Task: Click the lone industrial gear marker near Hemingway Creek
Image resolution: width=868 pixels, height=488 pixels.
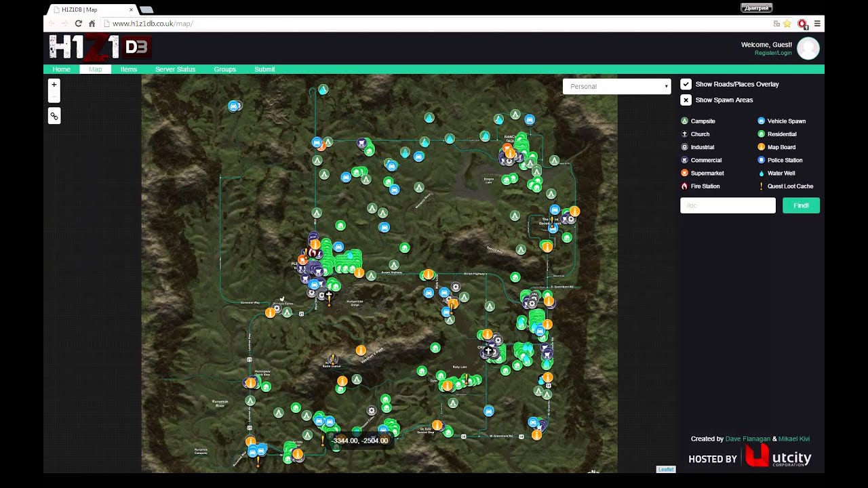Action: (371, 411)
